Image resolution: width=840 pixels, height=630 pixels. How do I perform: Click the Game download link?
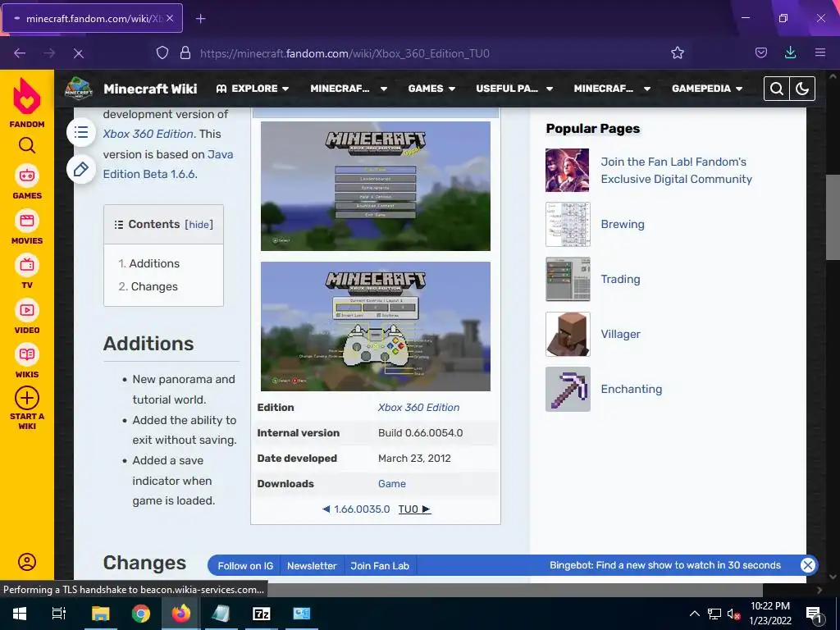tap(391, 484)
